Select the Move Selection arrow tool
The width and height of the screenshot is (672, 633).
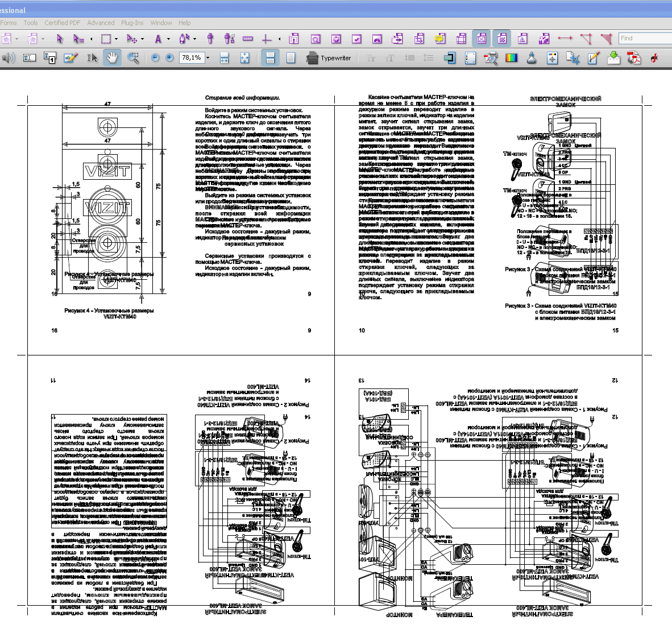click(x=132, y=39)
